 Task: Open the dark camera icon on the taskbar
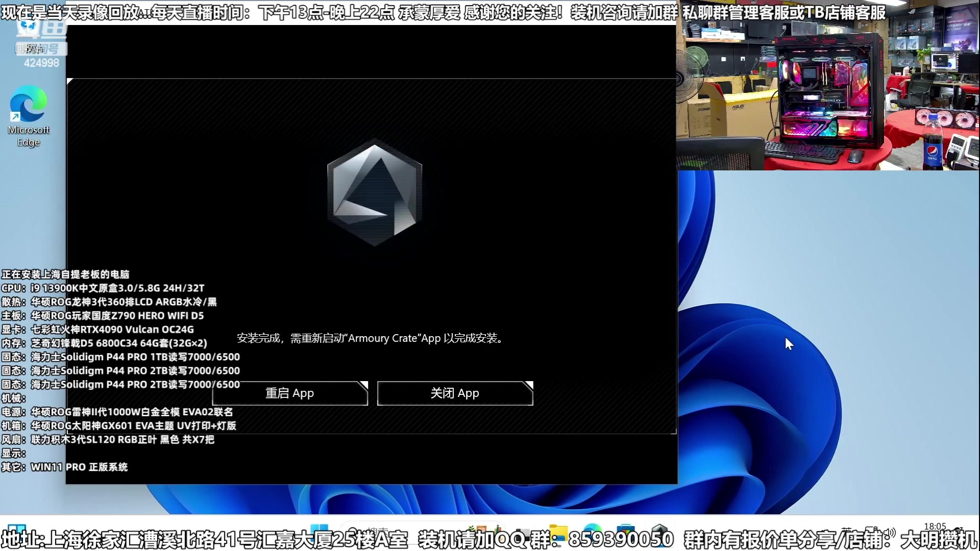click(522, 531)
